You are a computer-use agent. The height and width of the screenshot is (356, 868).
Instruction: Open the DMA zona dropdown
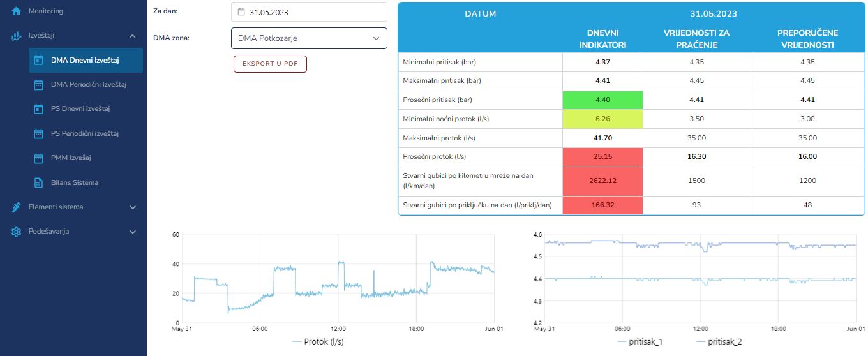point(309,38)
